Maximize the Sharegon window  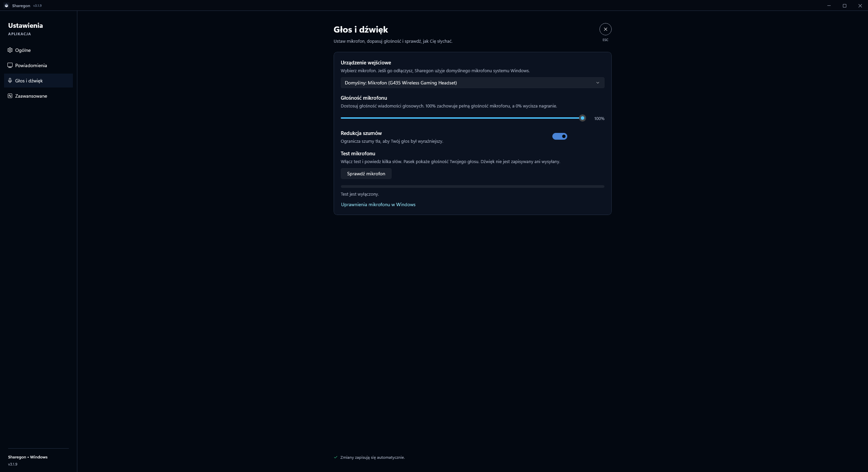pos(844,5)
